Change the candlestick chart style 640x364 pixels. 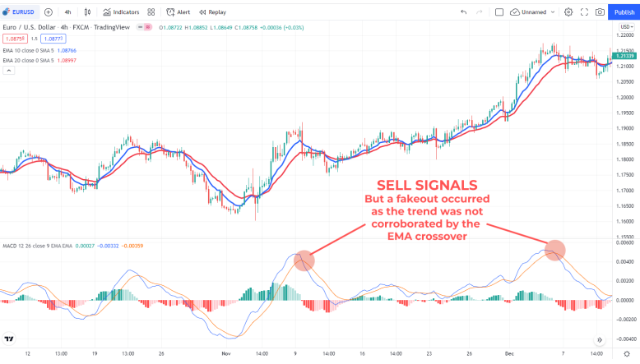pyautogui.click(x=86, y=12)
